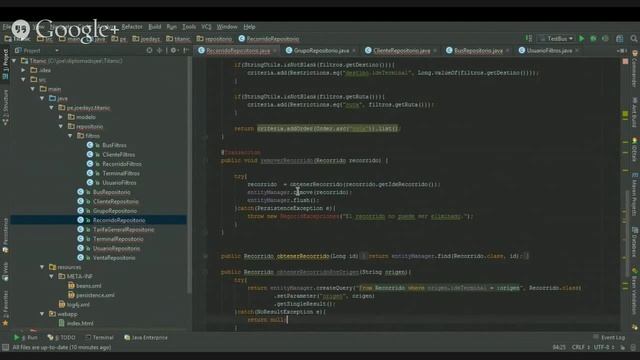The height and width of the screenshot is (360, 640).
Task: Open the Refactor menu
Action: 132,27
